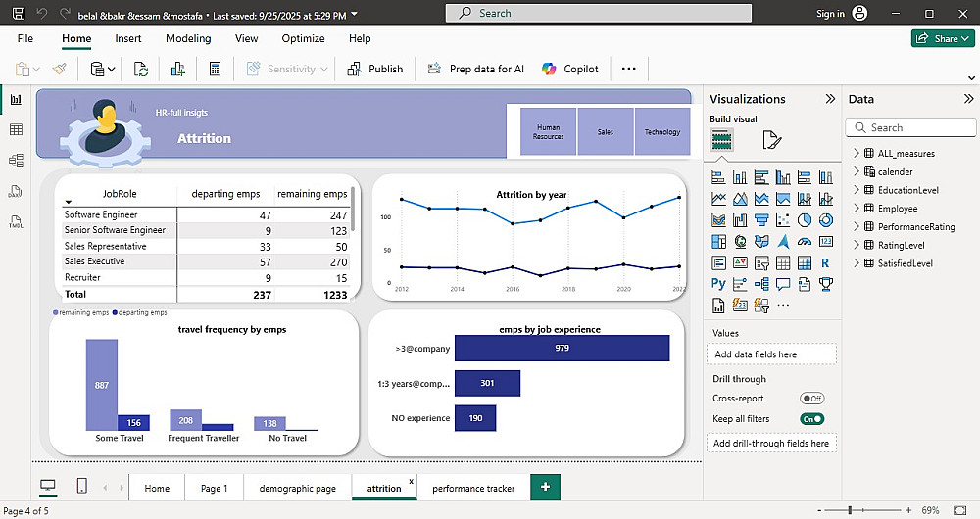Expand the EducationLevel table
Image resolution: width=980 pixels, height=519 pixels.
[x=857, y=190]
